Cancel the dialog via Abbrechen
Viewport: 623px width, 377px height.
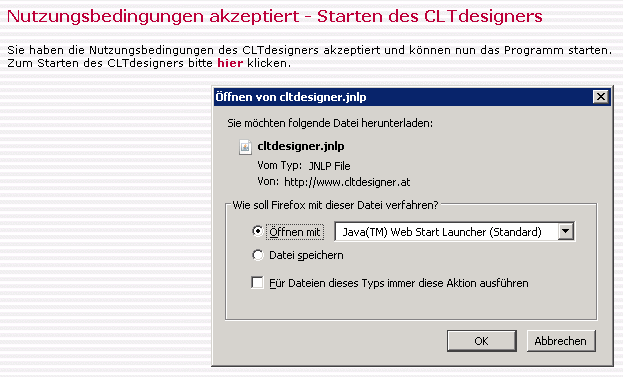coord(561,341)
